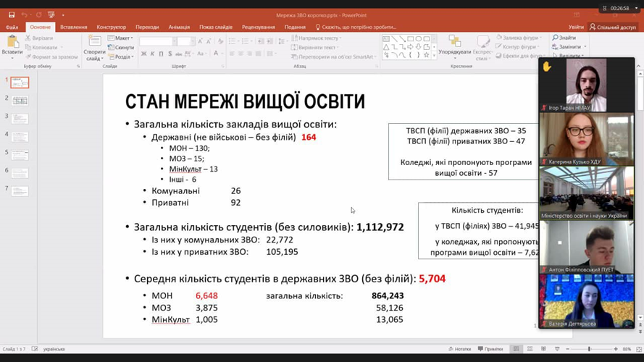Viewport: 644px width, 362px height.
Task: Click the font color A swatch
Action: click(216, 54)
